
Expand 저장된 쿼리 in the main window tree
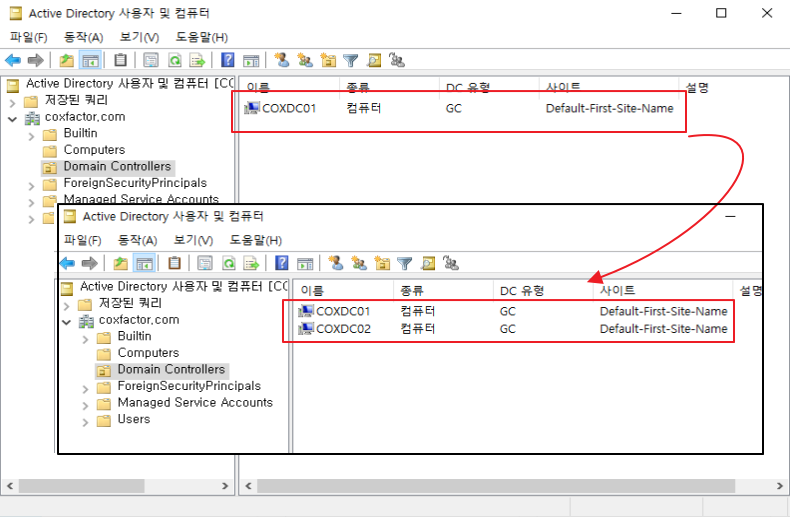[x=13, y=103]
